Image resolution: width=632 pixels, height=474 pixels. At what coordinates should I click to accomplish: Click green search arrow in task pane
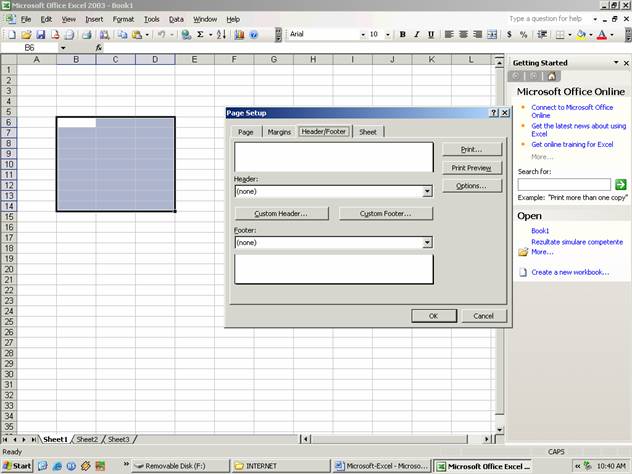621,185
